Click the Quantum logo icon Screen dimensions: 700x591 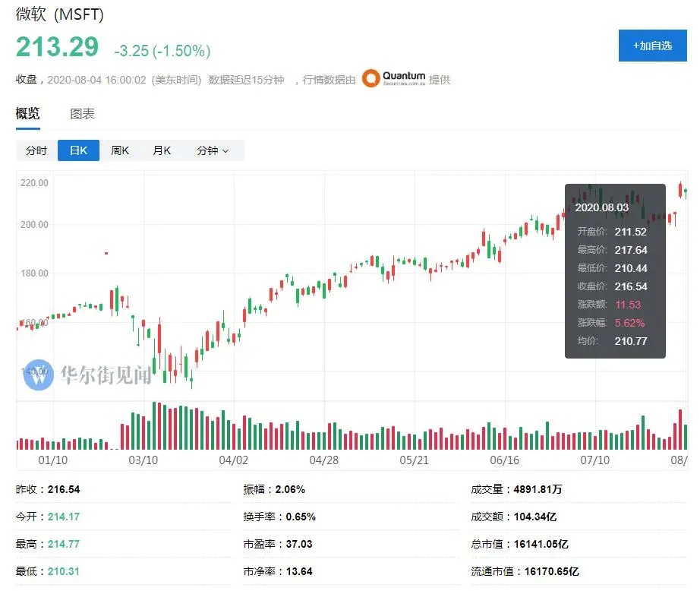coord(370,78)
